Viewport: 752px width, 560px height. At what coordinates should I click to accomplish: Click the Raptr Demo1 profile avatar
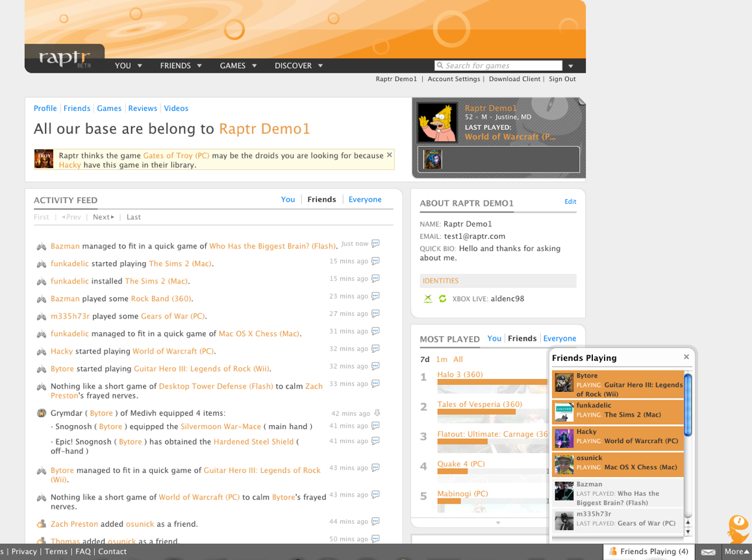438,123
